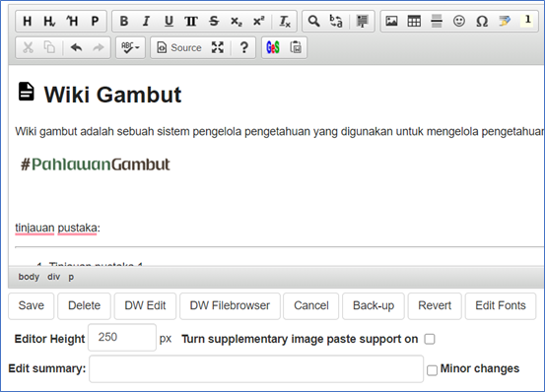Redo the last action
The height and width of the screenshot is (392, 545).
[99, 47]
